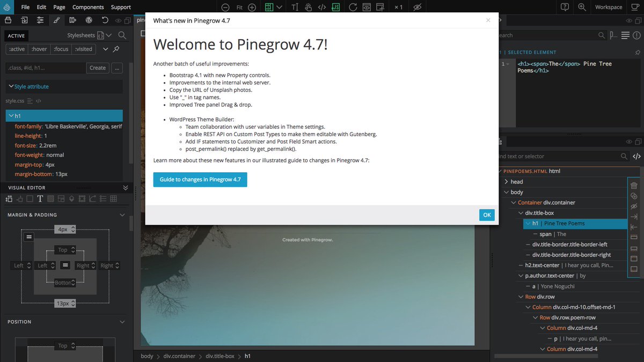The height and width of the screenshot is (362, 644).
Task: Switch to the ACTIVE styles tab
Action: coord(16,36)
